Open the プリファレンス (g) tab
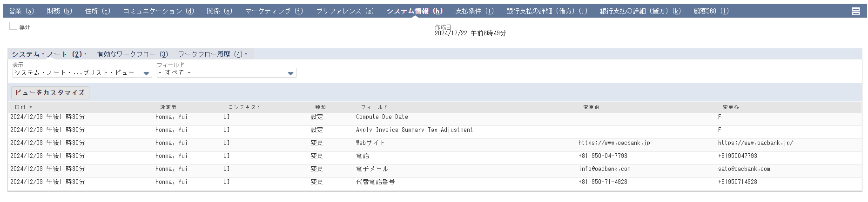The image size is (868, 202). pyautogui.click(x=345, y=11)
